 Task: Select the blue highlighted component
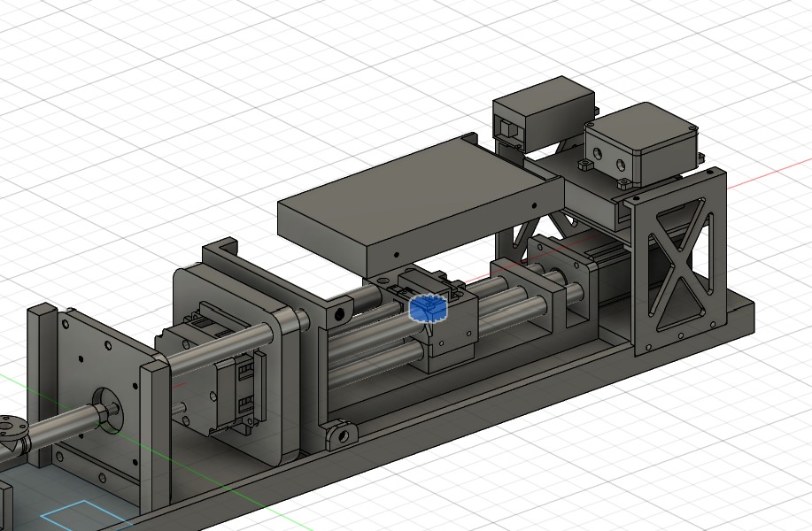pyautogui.click(x=428, y=308)
